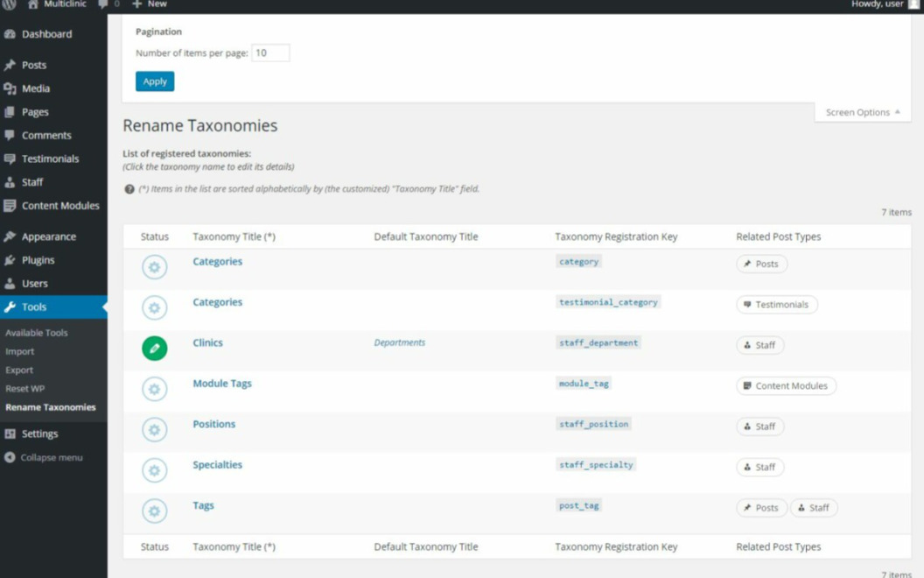
Task: Open Import submenu item
Action: [x=20, y=351]
